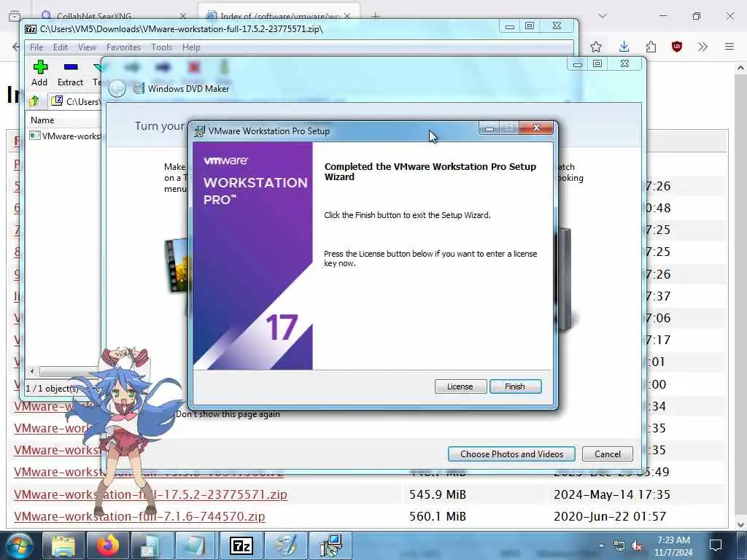Screen dimensions: 747x560
Task: Click the Firefox View icon at top left
Action: point(15,16)
